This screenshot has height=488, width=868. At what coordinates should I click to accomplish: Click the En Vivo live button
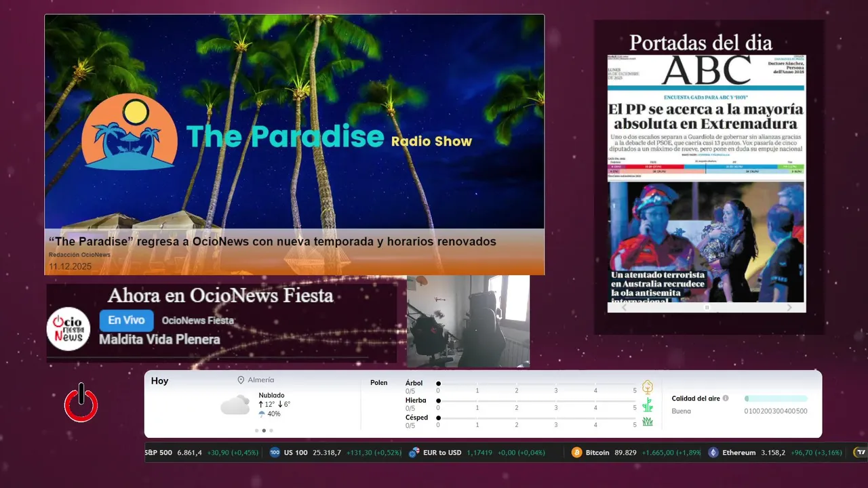(126, 321)
